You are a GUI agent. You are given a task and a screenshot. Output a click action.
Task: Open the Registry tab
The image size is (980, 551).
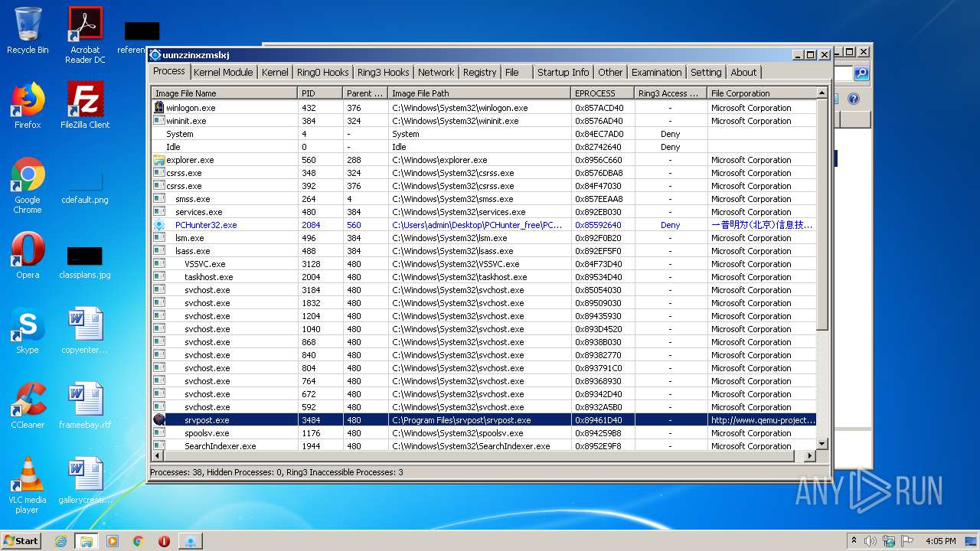click(x=479, y=72)
